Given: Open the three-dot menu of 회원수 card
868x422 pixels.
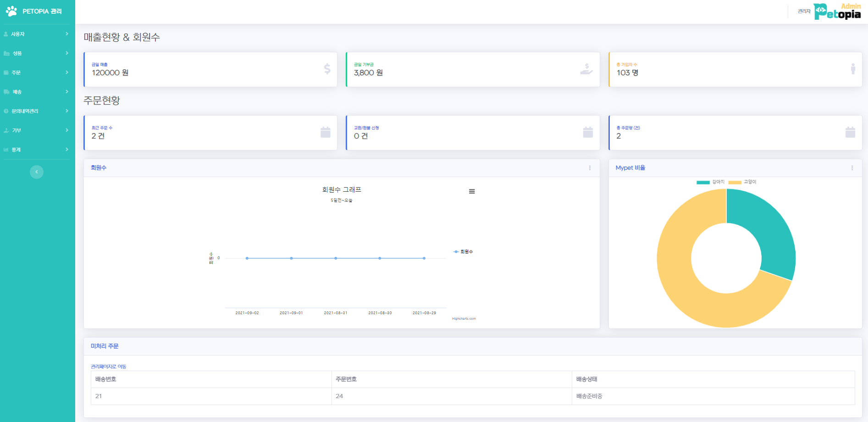Looking at the screenshot, I should [x=590, y=168].
